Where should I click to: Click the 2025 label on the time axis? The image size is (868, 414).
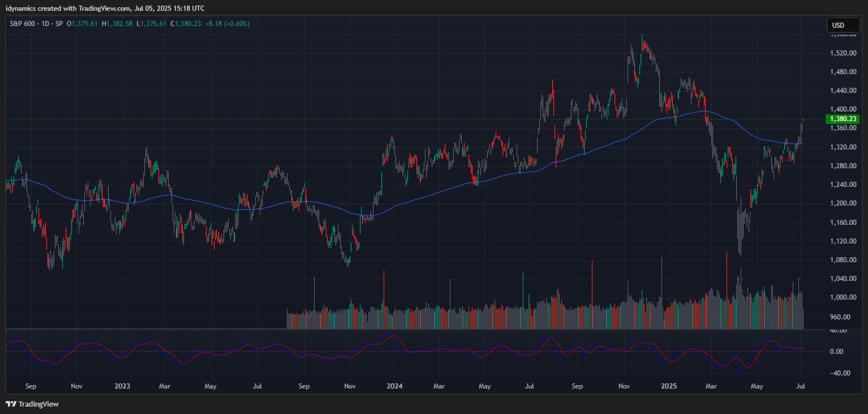coord(668,386)
